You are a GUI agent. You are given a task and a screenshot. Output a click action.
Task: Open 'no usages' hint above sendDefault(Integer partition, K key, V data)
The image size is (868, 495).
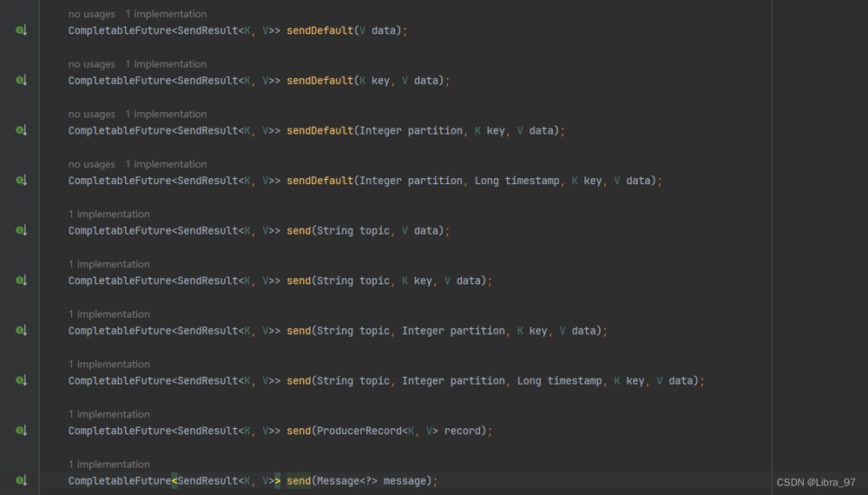[92, 114]
